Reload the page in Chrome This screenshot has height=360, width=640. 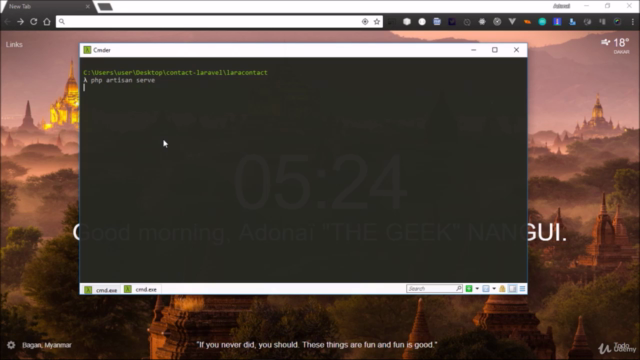tap(33, 22)
